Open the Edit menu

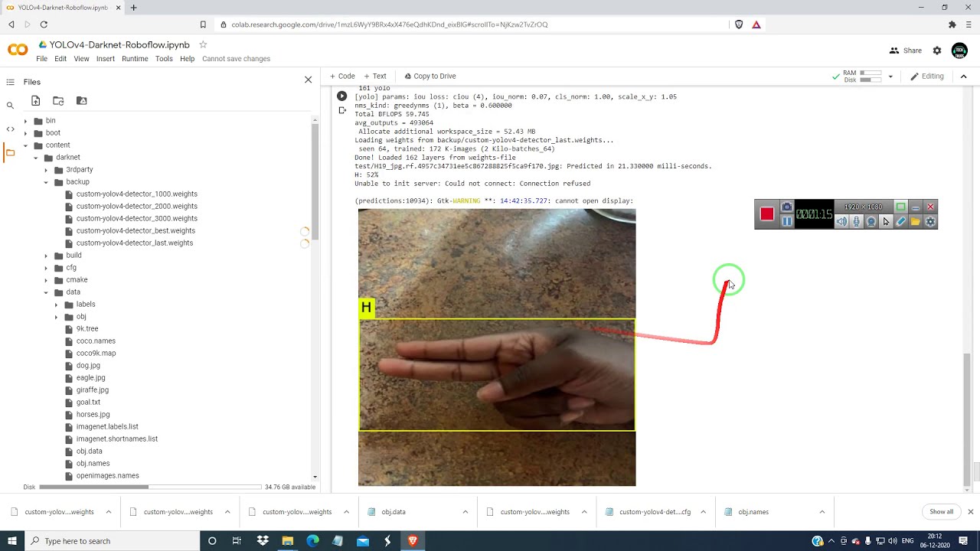tap(60, 59)
